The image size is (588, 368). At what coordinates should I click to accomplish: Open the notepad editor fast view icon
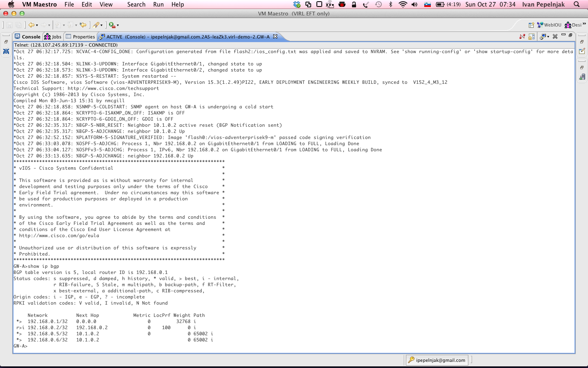point(582,51)
